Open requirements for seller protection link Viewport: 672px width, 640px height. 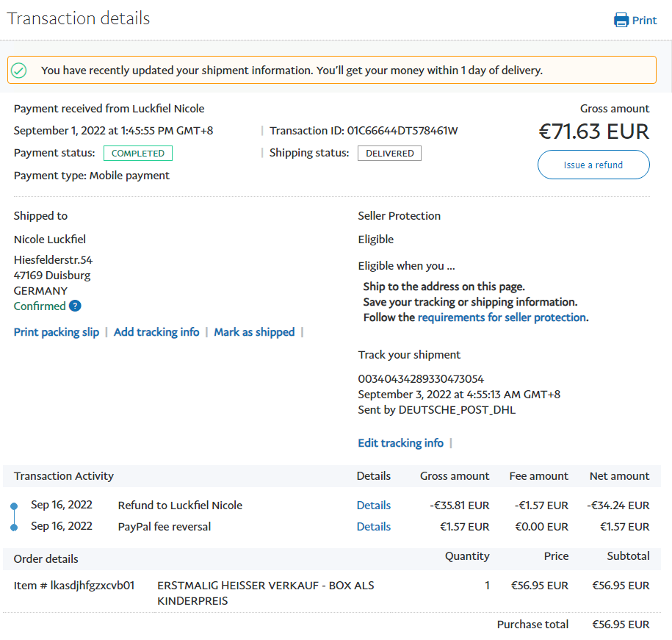click(x=502, y=317)
